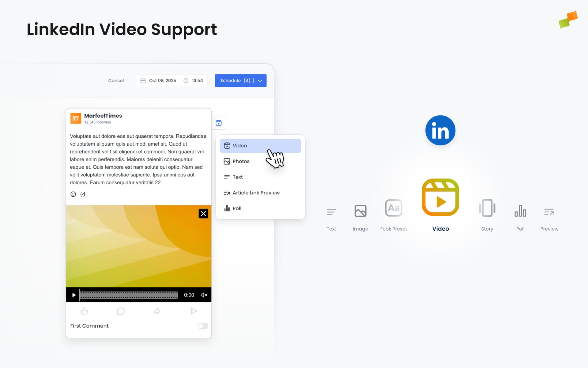Click the send paper plane icon
Screen dimensions: 588x368
194,311
